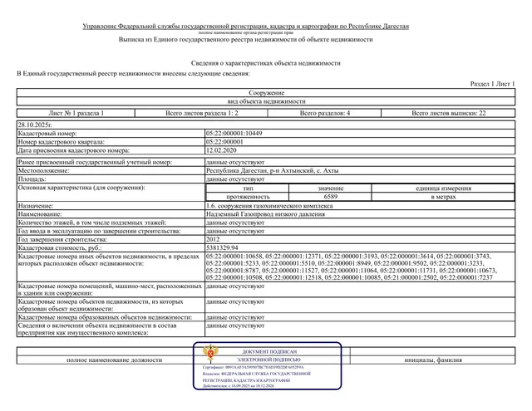Viewport: 532px width, 411px height.
Task: Click the location value 'Республика Дагестан, р-н Ахтынский, с. Ахты'
Action: point(272,170)
